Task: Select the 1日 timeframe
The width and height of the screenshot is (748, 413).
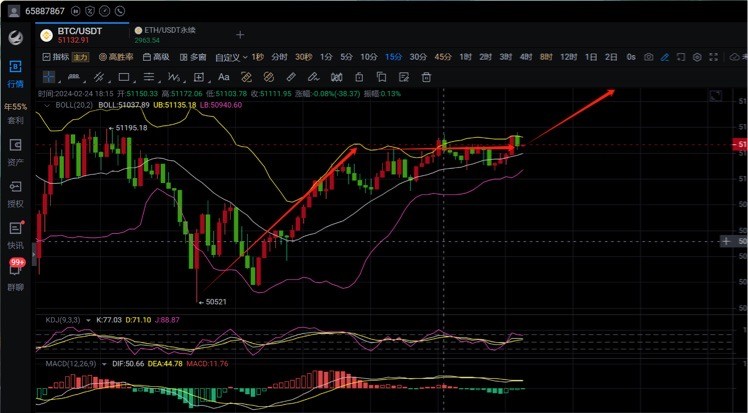Action: click(x=591, y=57)
